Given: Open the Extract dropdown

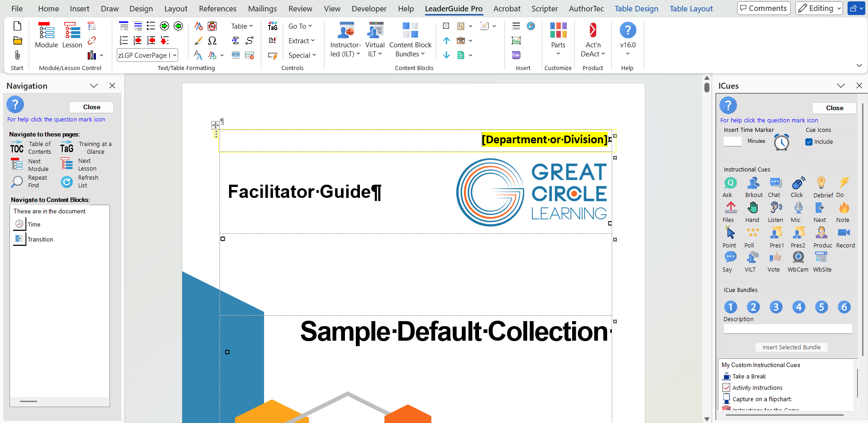Looking at the screenshot, I should pos(302,41).
